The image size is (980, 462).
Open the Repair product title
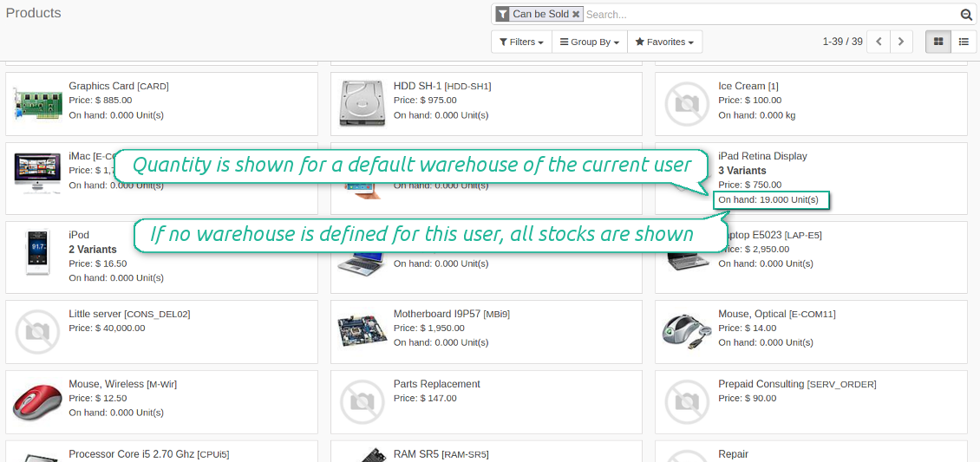tap(733, 454)
